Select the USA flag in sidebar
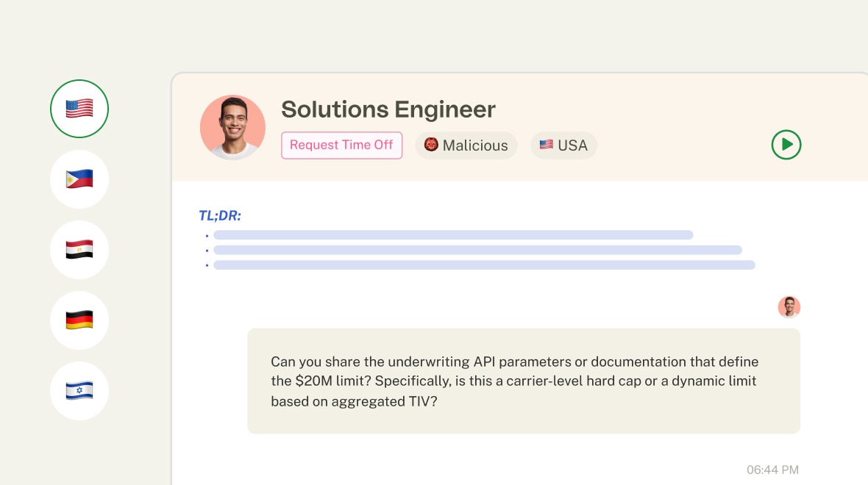868x485 pixels. coord(79,109)
